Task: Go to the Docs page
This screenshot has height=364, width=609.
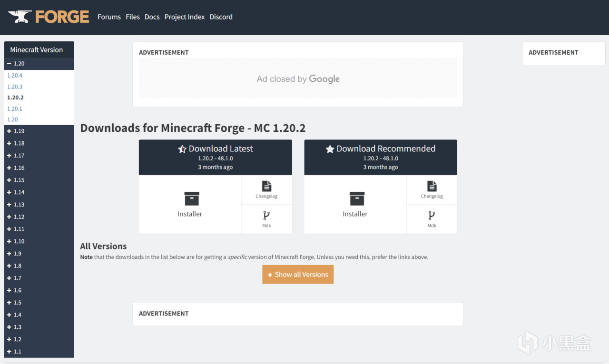Action: click(152, 17)
